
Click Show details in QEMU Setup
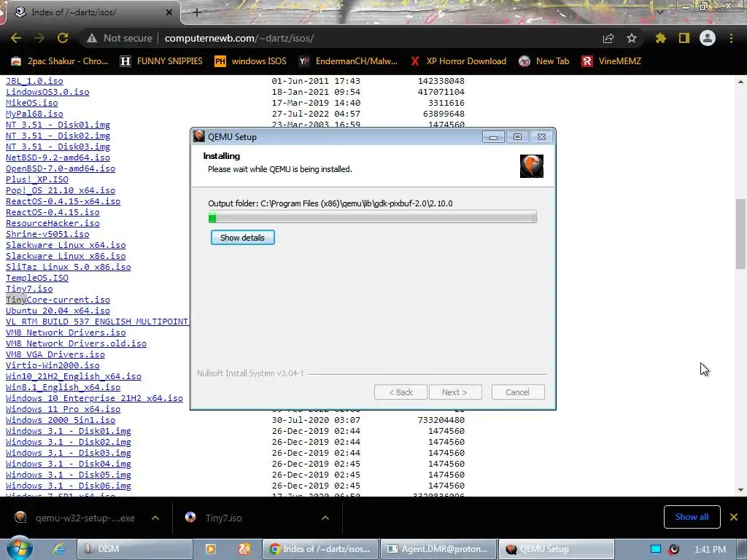coord(242,238)
